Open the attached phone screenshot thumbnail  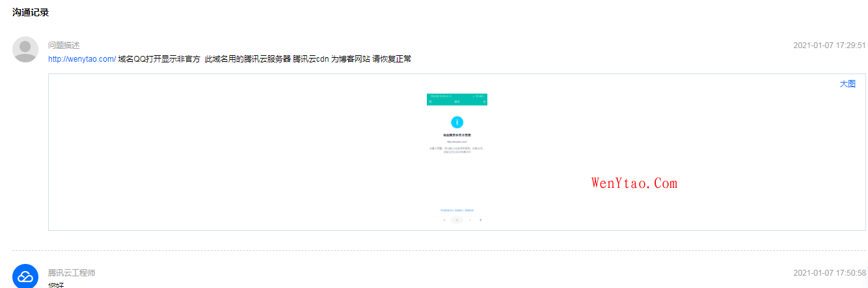coord(457,160)
